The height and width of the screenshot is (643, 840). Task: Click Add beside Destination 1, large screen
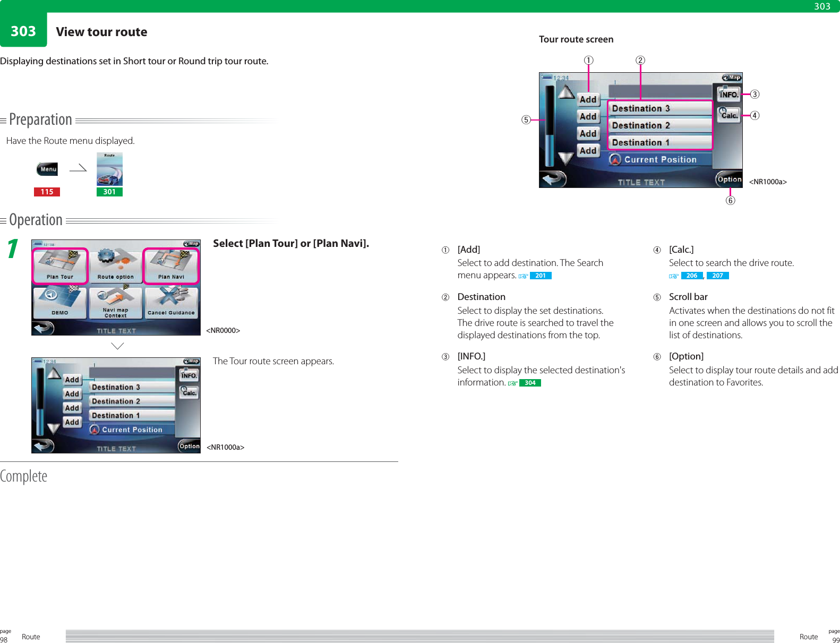click(x=588, y=133)
